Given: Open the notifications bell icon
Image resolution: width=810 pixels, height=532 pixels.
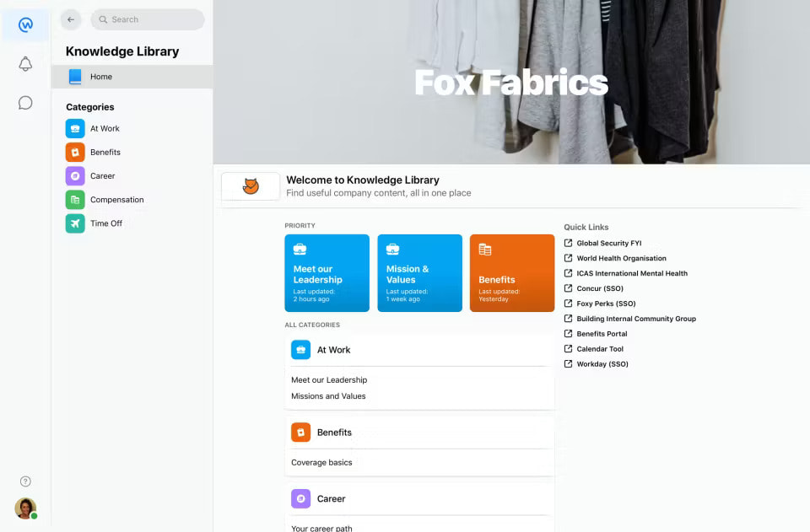Looking at the screenshot, I should pyautogui.click(x=25, y=64).
